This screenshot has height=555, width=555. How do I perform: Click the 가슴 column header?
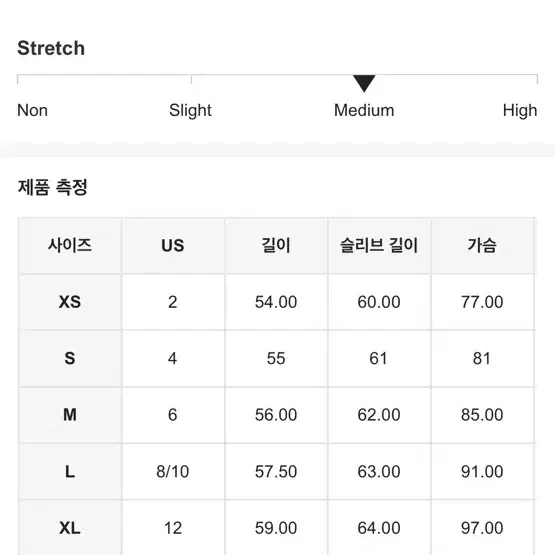pos(482,246)
